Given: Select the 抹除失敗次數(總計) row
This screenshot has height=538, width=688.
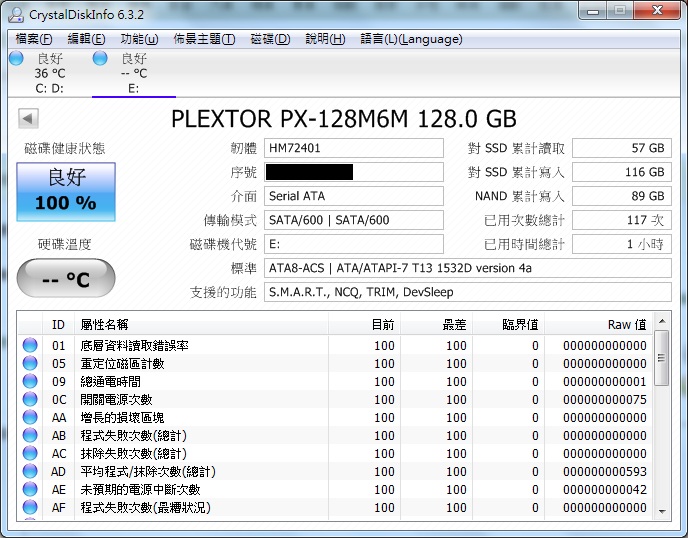Looking at the screenshot, I should [335, 453].
